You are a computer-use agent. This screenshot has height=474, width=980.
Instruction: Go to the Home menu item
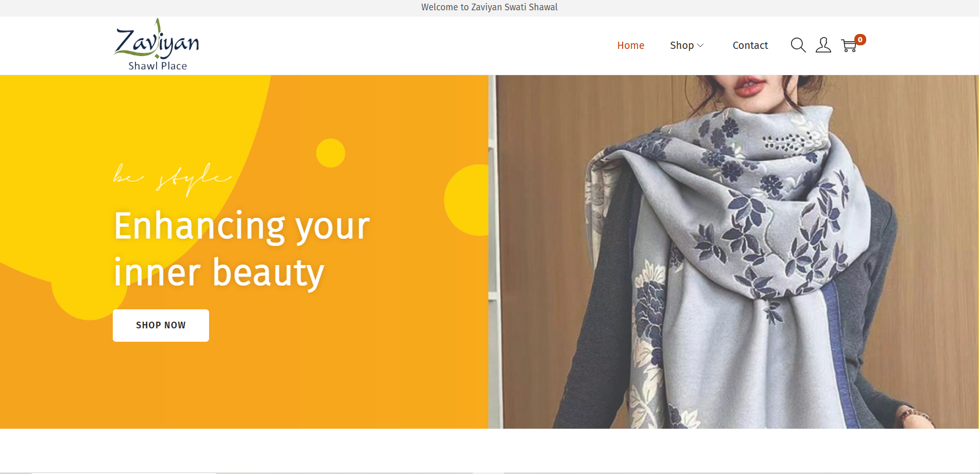pos(630,45)
